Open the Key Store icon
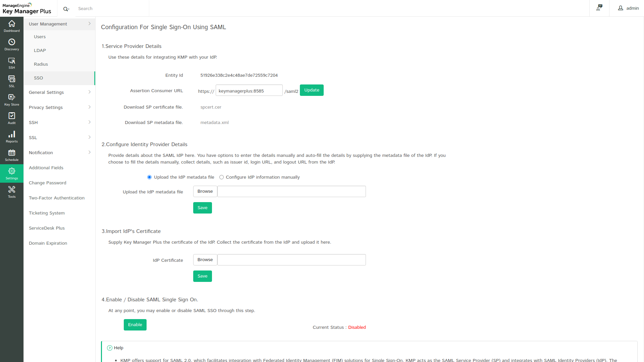Viewport: 644px width, 362px height. pos(12,100)
